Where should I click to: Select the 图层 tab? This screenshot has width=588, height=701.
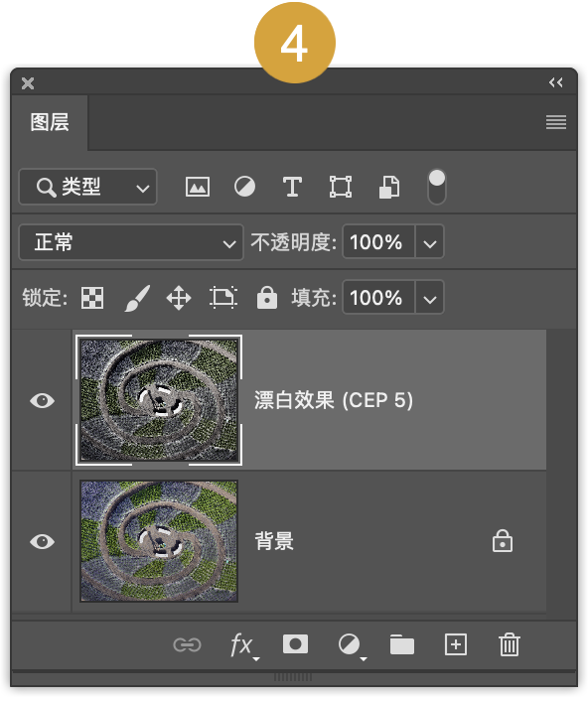[50, 122]
